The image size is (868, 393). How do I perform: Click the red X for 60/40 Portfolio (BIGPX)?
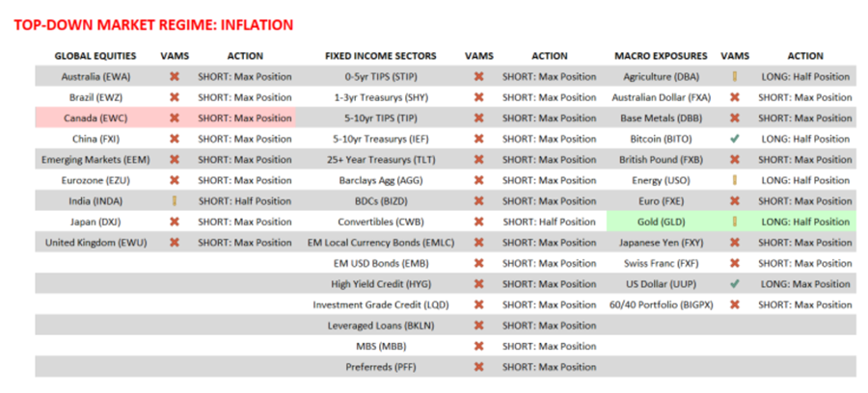pyautogui.click(x=735, y=304)
